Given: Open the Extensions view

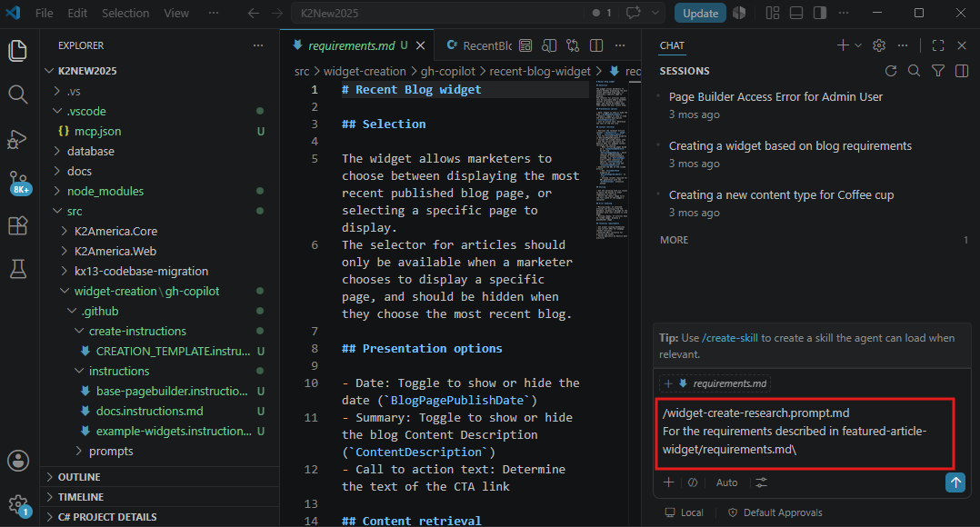Looking at the screenshot, I should 17,225.
